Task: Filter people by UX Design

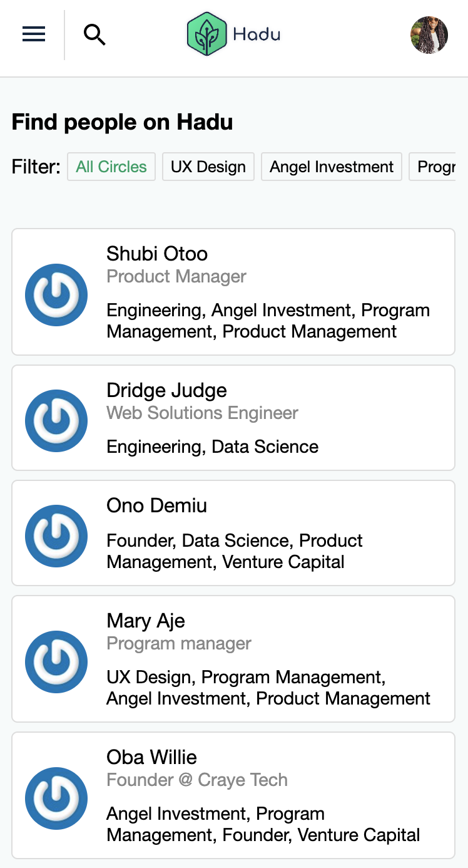Action: 208,167
